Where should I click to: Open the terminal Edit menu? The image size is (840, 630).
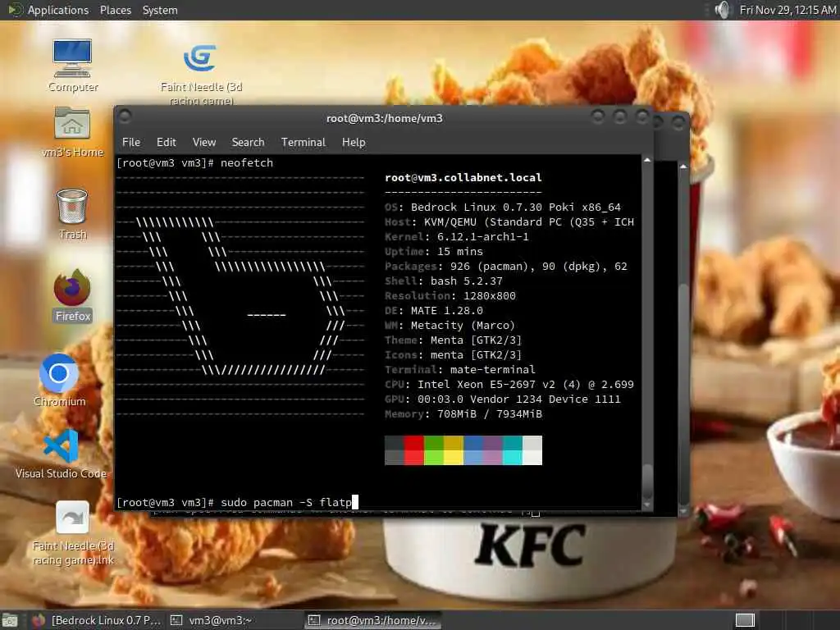[166, 142]
